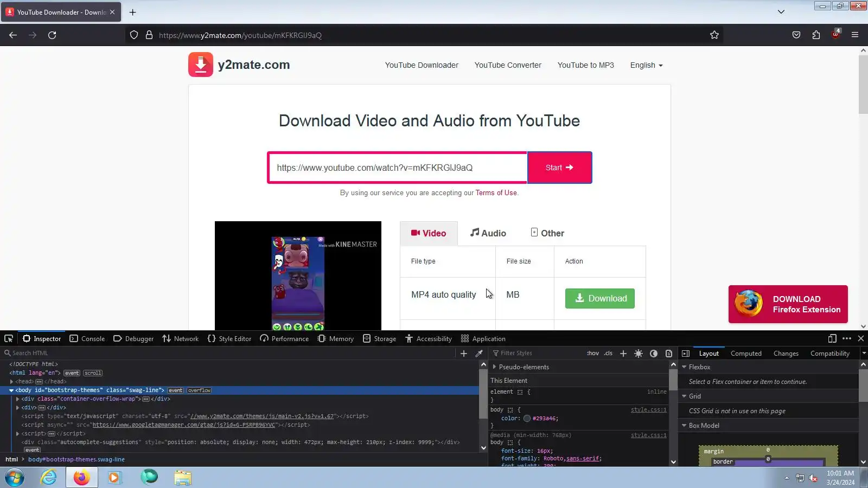The height and width of the screenshot is (488, 868).
Task: Click the element picker icon in DevTools
Action: [x=9, y=338]
